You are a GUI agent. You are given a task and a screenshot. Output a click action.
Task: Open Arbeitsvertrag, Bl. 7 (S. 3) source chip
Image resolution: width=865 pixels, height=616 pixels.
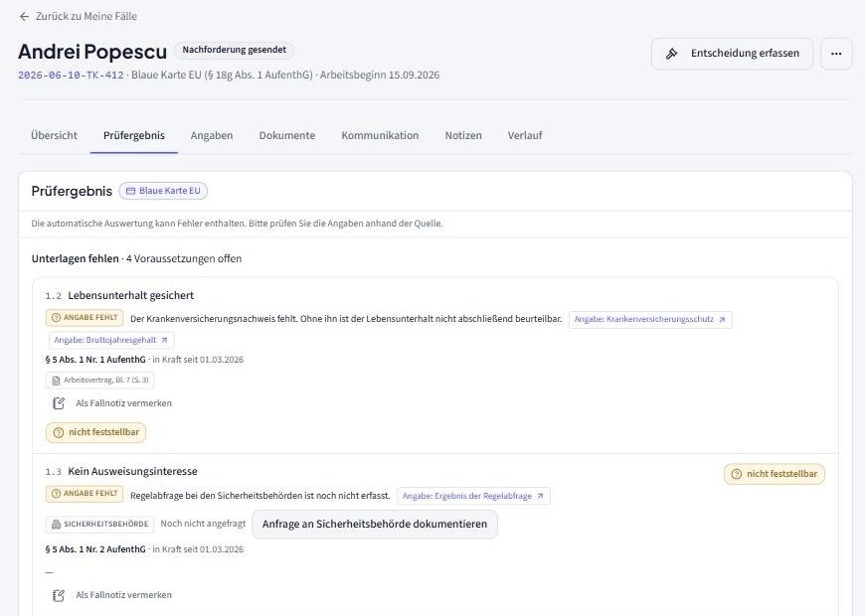pyautogui.click(x=99, y=380)
